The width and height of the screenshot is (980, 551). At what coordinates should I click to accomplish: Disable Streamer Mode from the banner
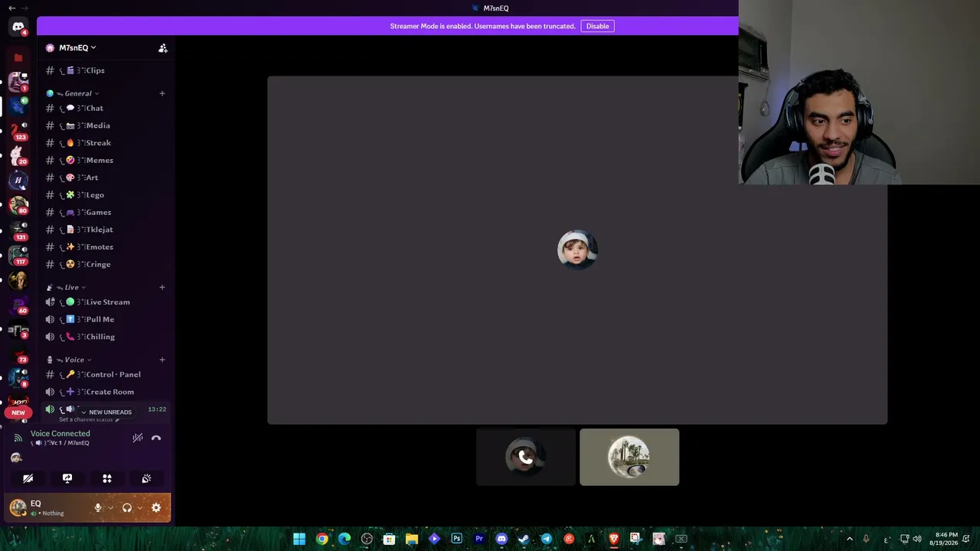597,26
